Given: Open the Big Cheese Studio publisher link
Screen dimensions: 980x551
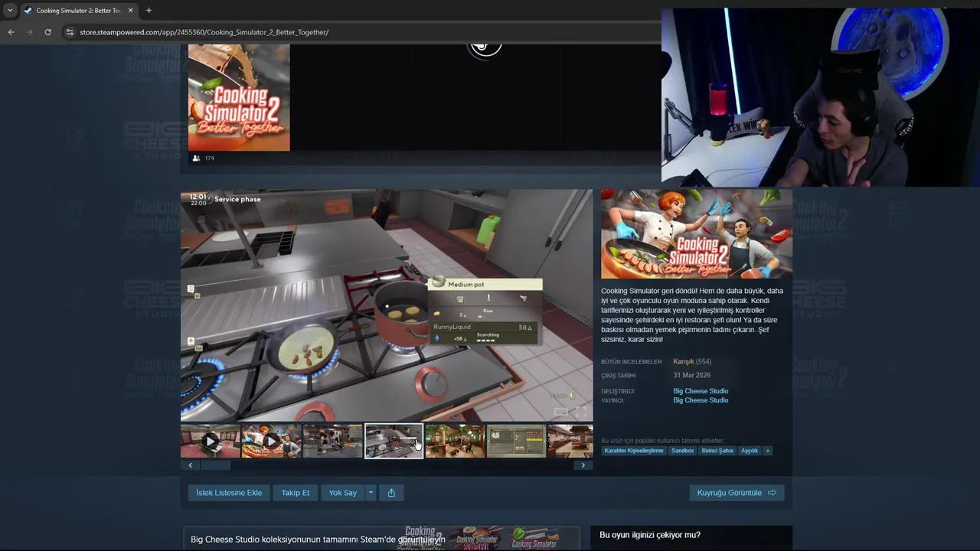Looking at the screenshot, I should (701, 400).
